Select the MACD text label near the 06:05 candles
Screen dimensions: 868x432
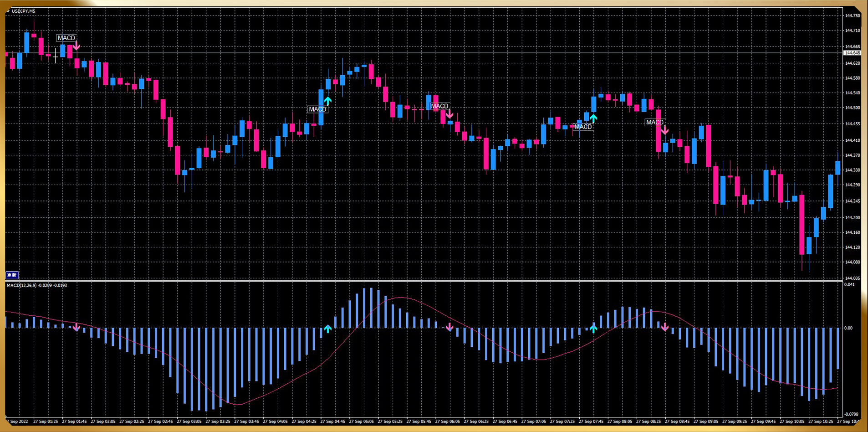tap(439, 106)
